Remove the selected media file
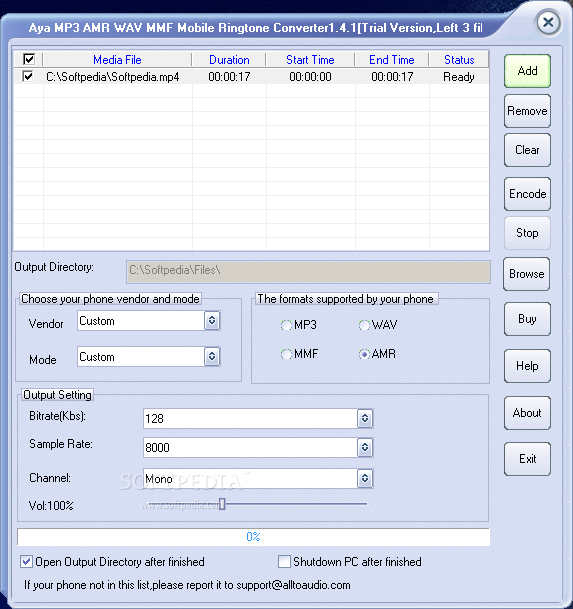 [527, 111]
